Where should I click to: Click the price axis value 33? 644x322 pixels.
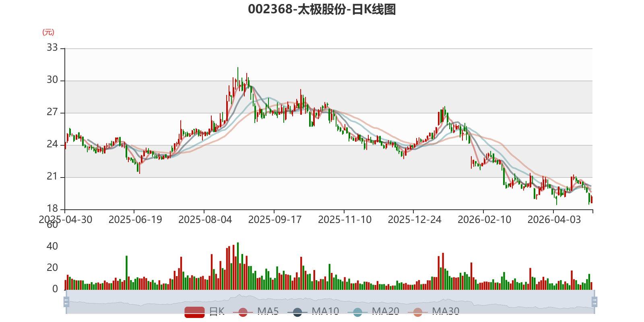pyautogui.click(x=52, y=47)
